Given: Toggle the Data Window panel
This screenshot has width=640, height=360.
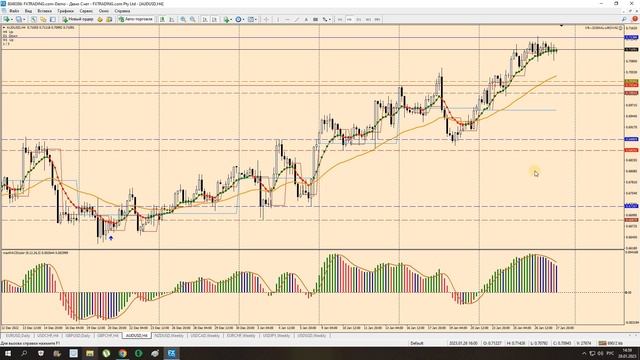Looking at the screenshot, I should coord(43,19).
